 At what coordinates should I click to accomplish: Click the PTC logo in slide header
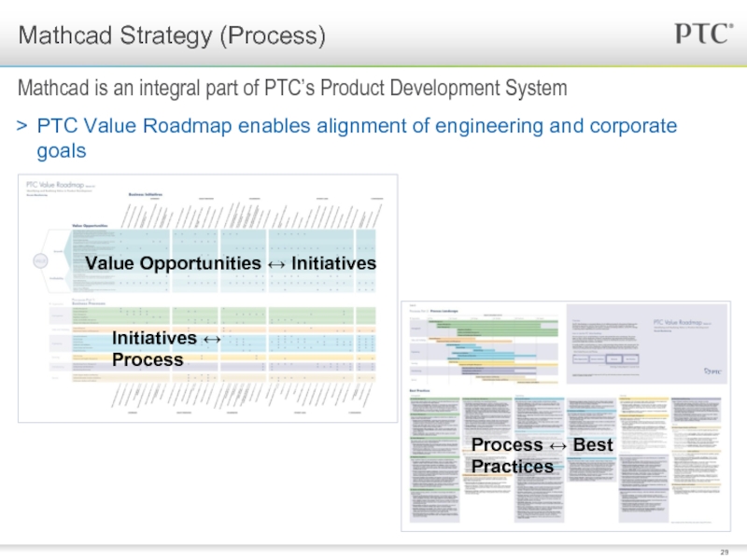coord(704,34)
